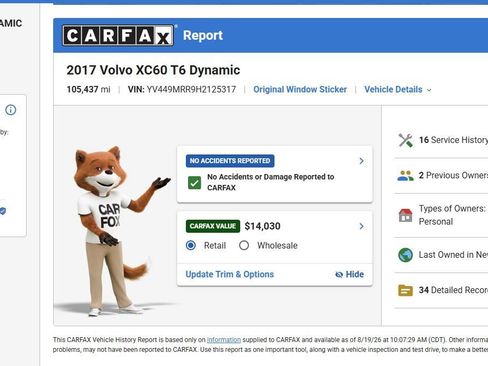
Task: Click the crossed-eye icon beside Hide
Action: click(339, 274)
